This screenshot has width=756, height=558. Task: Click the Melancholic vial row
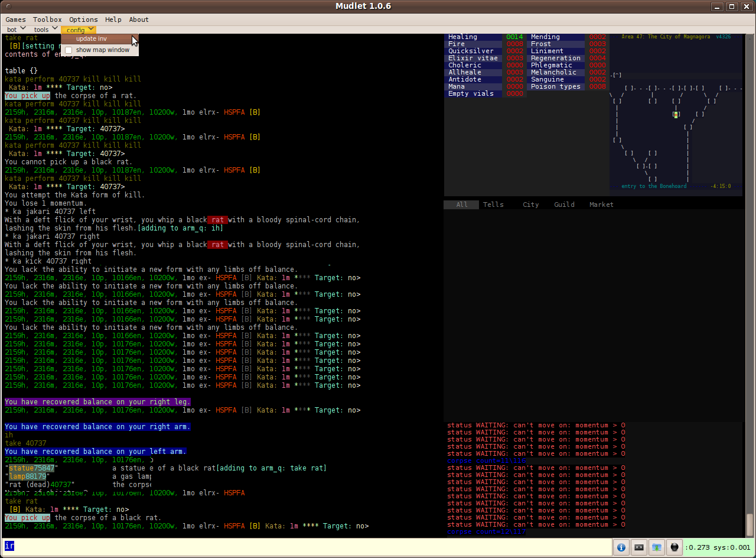[x=568, y=72]
